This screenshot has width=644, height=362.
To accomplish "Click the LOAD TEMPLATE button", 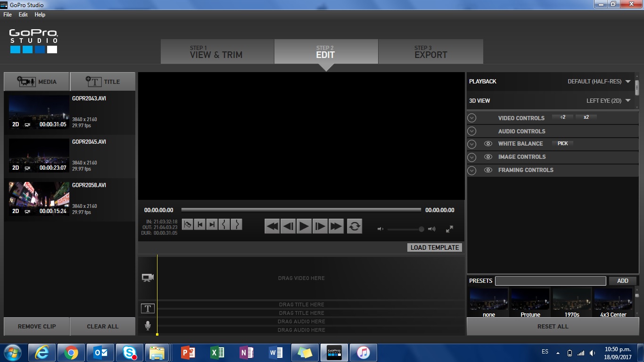I will click(435, 247).
